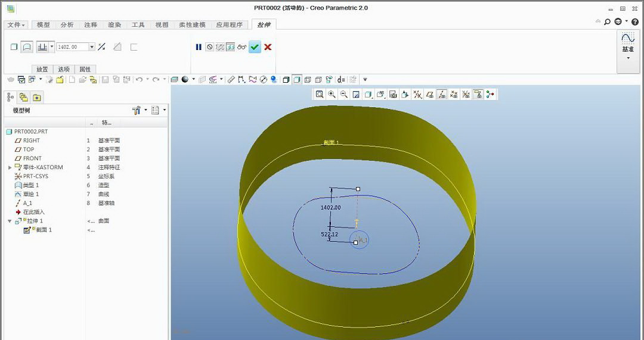The width and height of the screenshot is (644, 340).
Task: Collapse the 拉伸 1 feature node
Action: [x=10, y=221]
